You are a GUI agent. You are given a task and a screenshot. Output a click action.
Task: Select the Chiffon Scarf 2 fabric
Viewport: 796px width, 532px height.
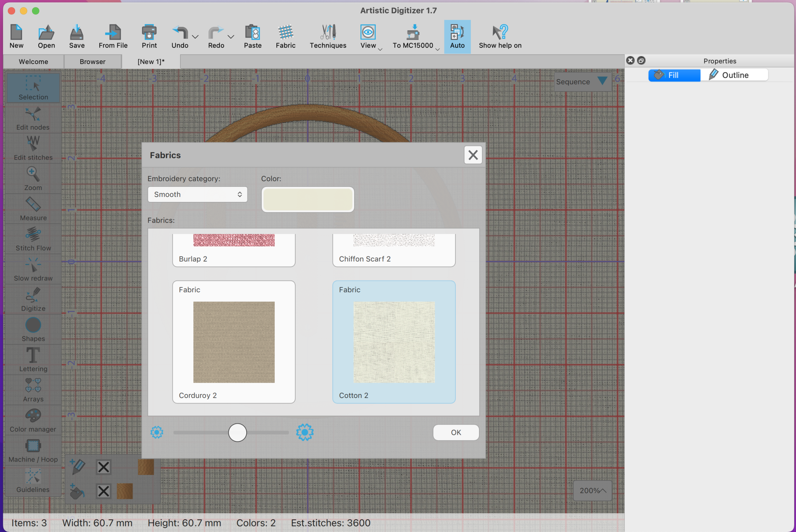394,250
